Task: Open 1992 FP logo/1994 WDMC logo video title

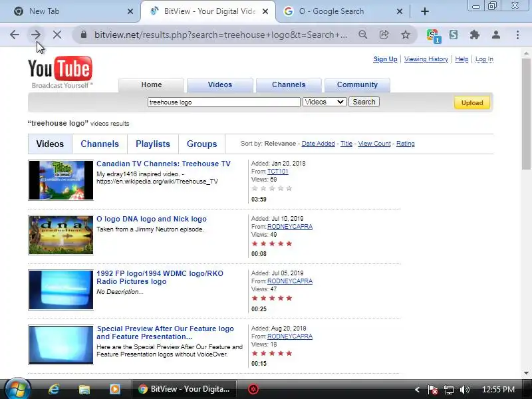Action: (x=160, y=277)
